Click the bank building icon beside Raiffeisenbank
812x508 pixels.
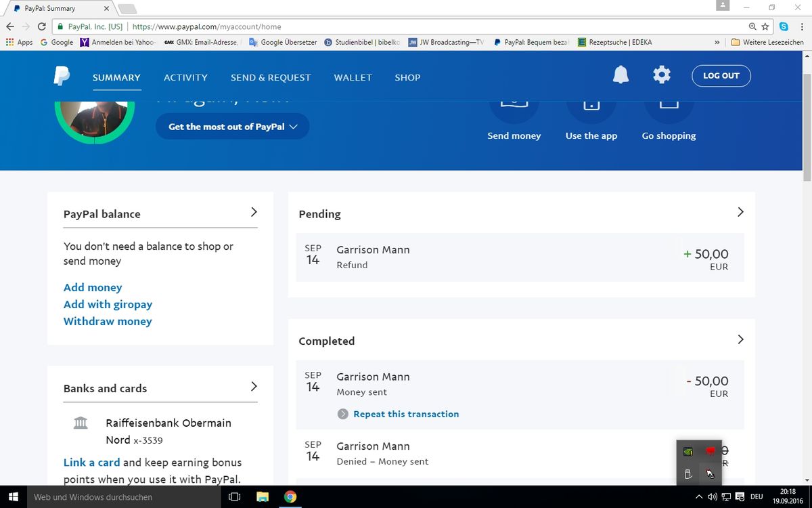pyautogui.click(x=81, y=423)
